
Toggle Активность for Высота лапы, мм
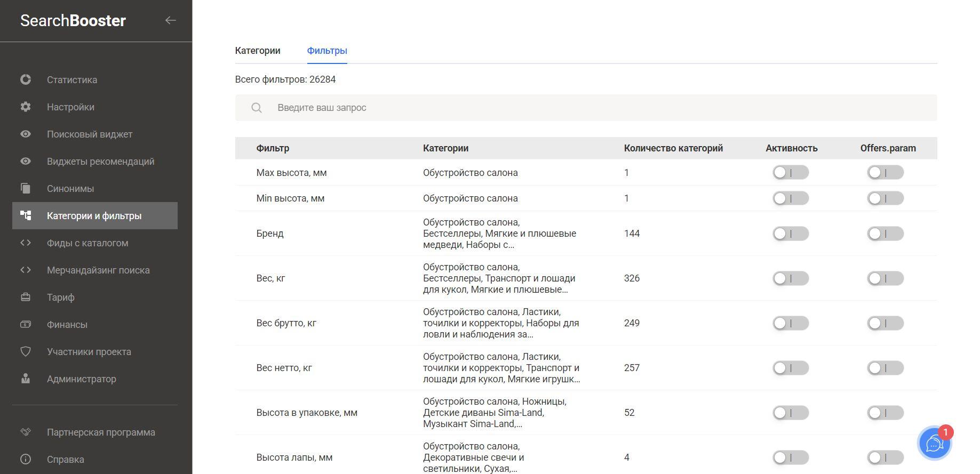791,457
